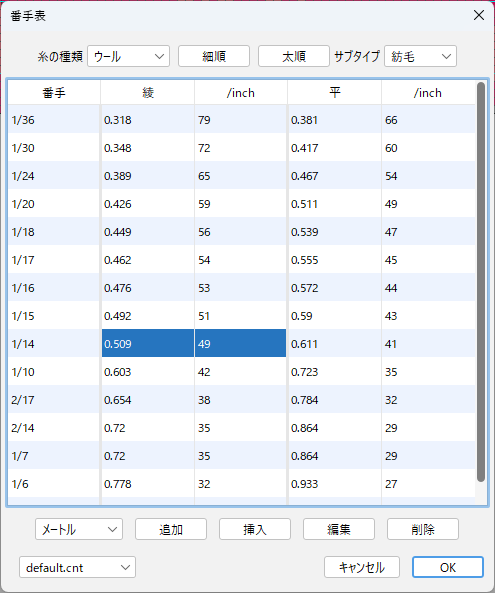Select the 1/36 row in the table
Viewport: 495px width, 593px height.
242,120
